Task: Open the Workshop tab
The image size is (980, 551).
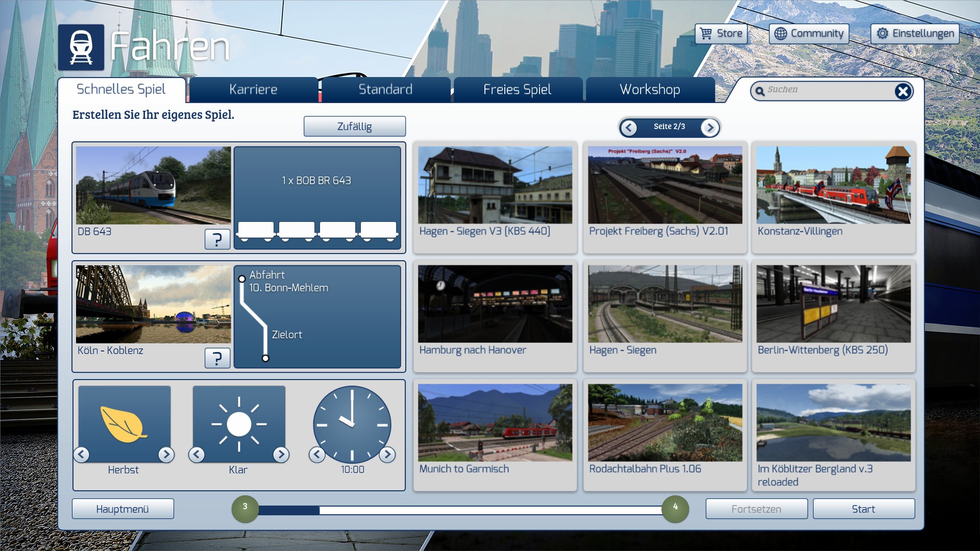Action: pos(649,90)
